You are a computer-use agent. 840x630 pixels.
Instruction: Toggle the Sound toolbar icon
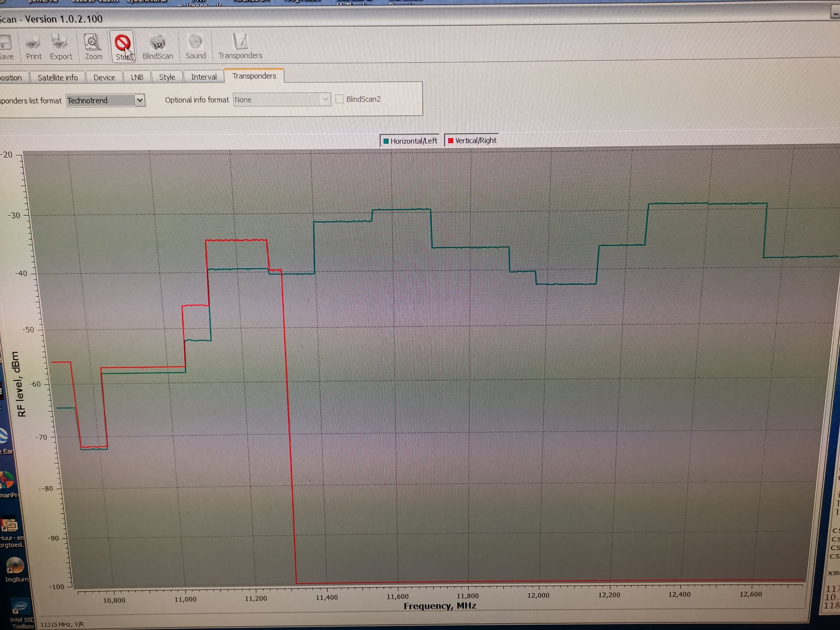tap(196, 47)
